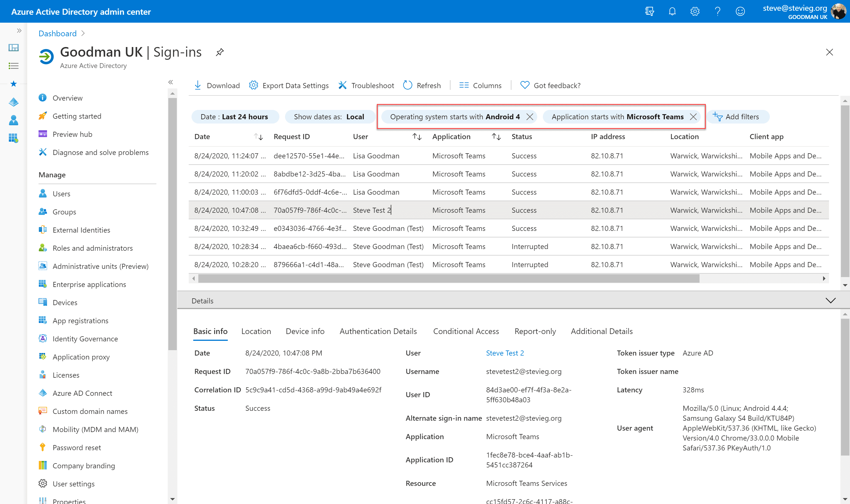Viewport: 850px width, 504px height.
Task: Switch to the Device info tab
Action: 305,331
